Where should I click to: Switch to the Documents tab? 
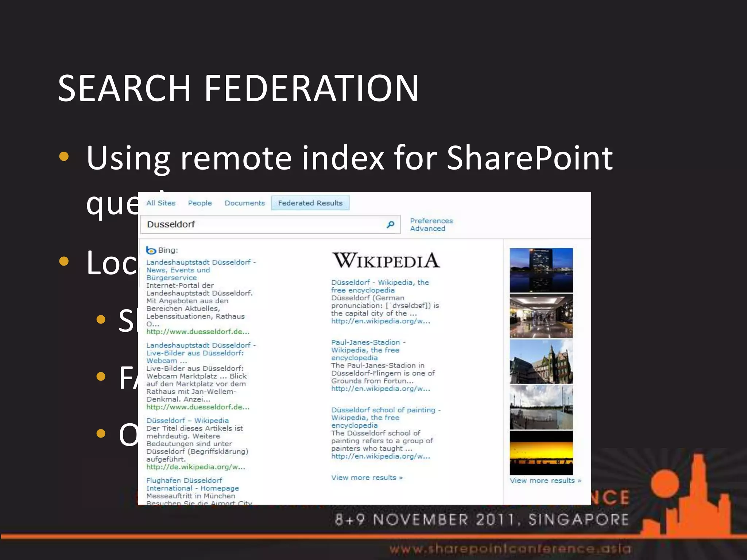pyautogui.click(x=245, y=203)
